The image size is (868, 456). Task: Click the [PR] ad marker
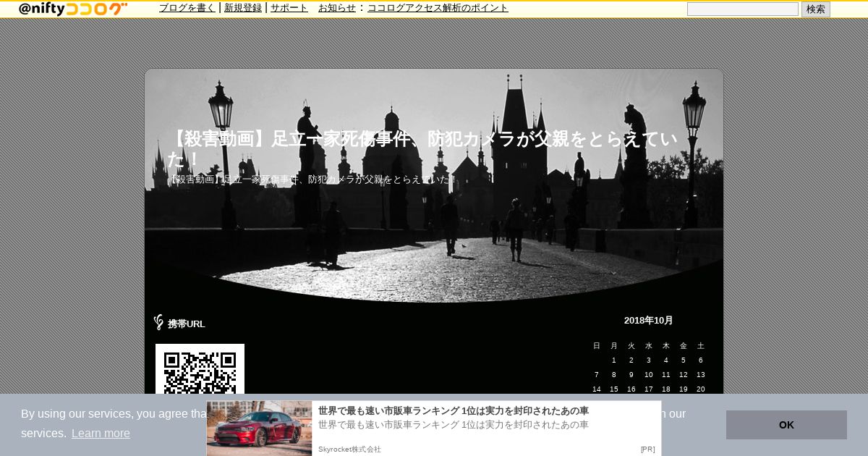click(x=647, y=449)
